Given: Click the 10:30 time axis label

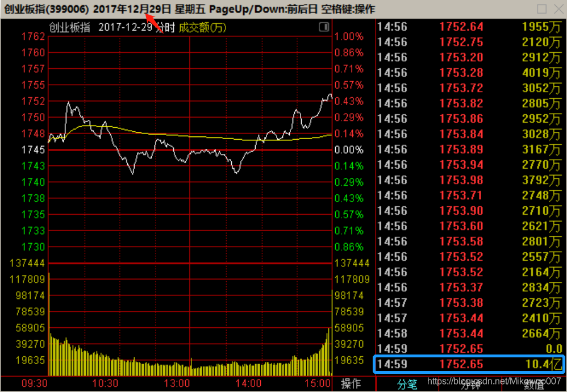Looking at the screenshot, I should pos(105,383).
